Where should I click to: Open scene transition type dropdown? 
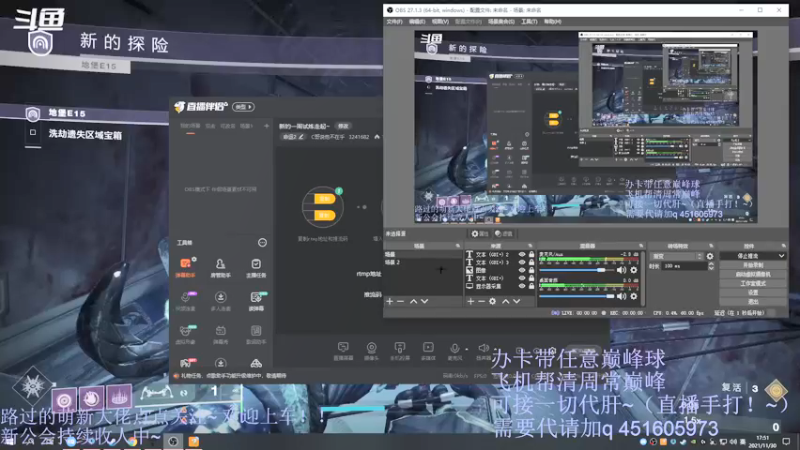[x=677, y=256]
